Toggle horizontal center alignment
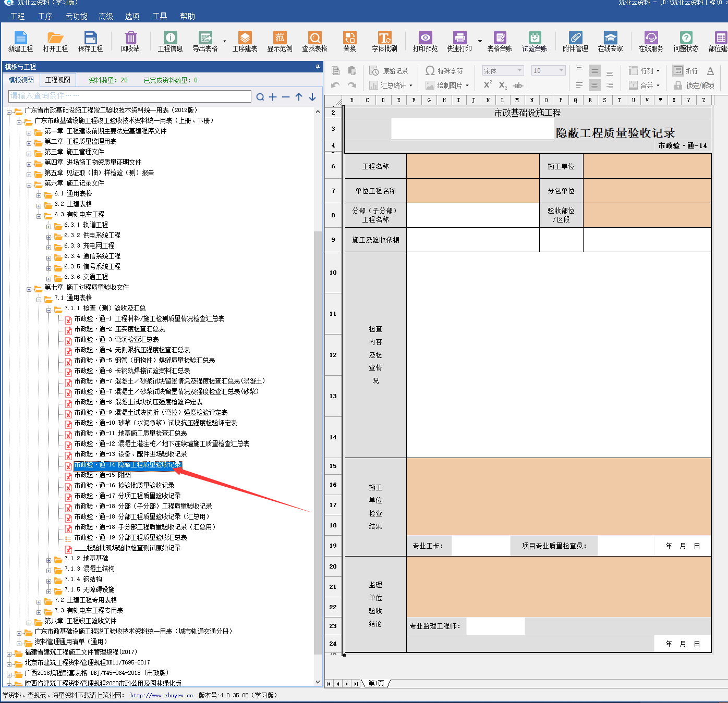The image size is (728, 703). pos(594,85)
